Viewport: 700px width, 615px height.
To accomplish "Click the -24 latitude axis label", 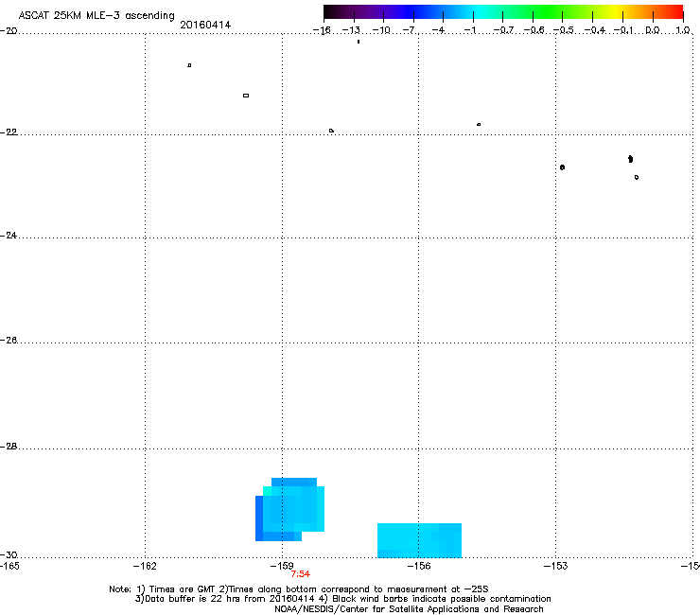I will point(9,236).
